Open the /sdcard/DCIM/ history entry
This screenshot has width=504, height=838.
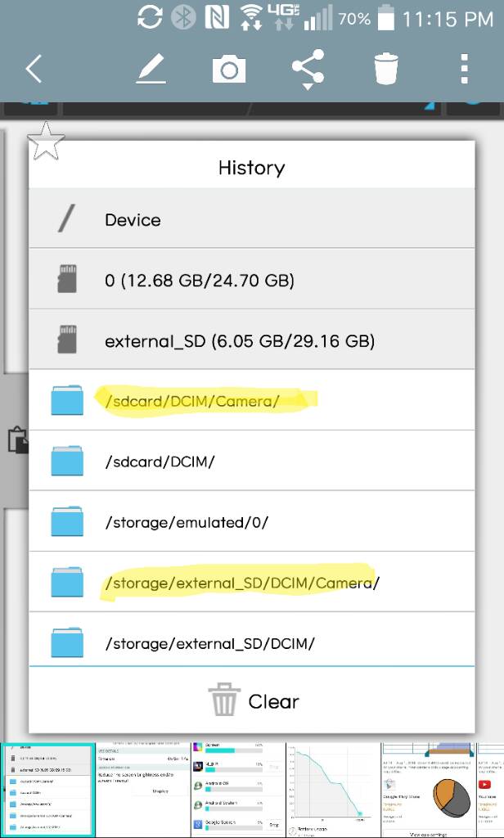tap(252, 461)
